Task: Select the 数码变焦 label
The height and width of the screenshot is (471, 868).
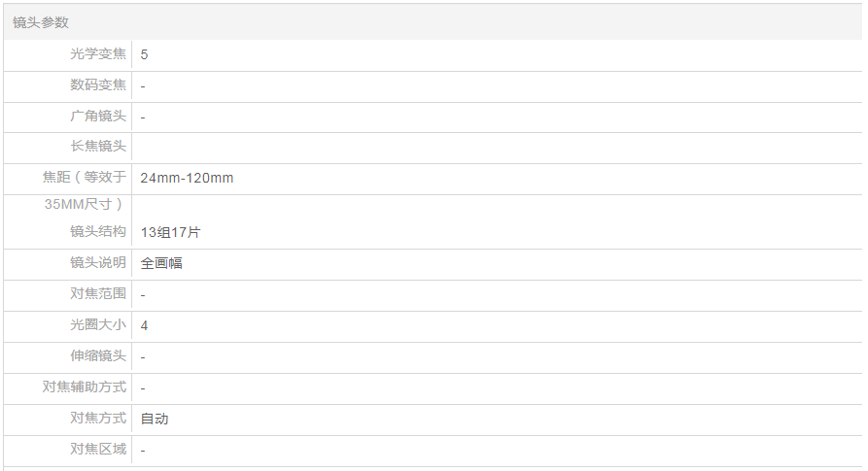Action: [x=97, y=85]
